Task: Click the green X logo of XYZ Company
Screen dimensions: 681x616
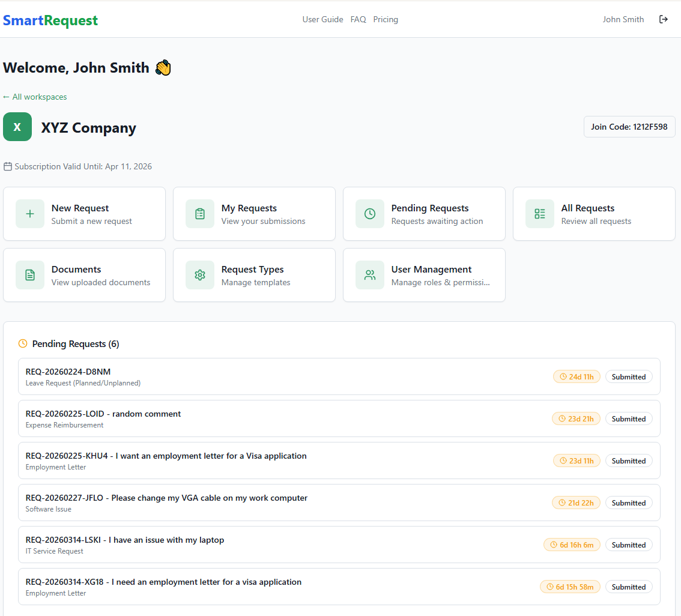Action: (x=17, y=127)
